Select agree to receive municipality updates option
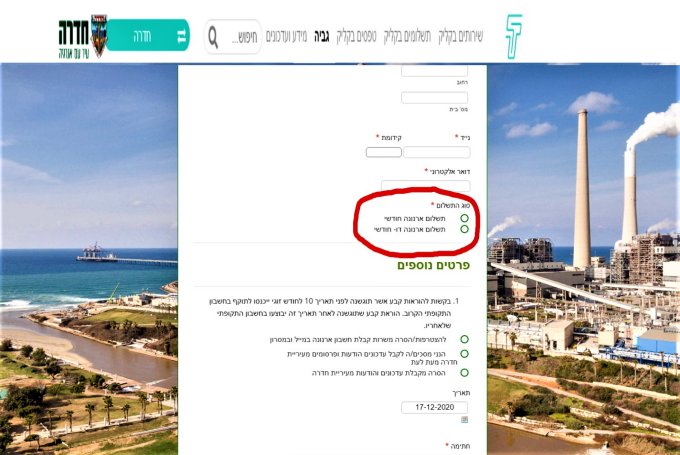Viewport: 680px width, 455px height. [x=464, y=354]
